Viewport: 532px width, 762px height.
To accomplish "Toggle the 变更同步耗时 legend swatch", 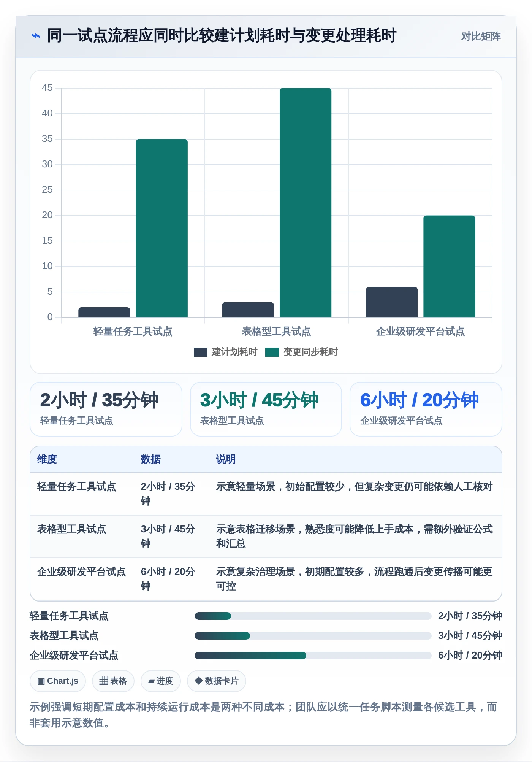I will point(272,352).
